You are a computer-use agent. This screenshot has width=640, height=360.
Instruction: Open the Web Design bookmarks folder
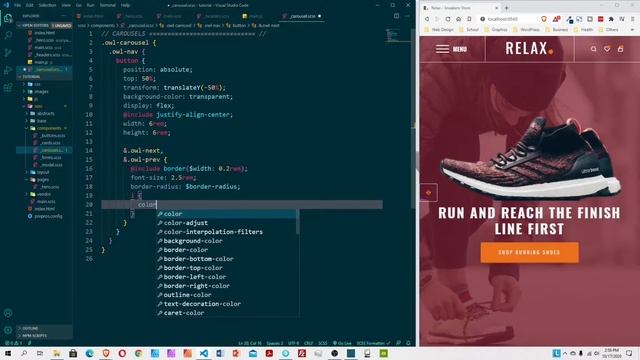(x=439, y=30)
